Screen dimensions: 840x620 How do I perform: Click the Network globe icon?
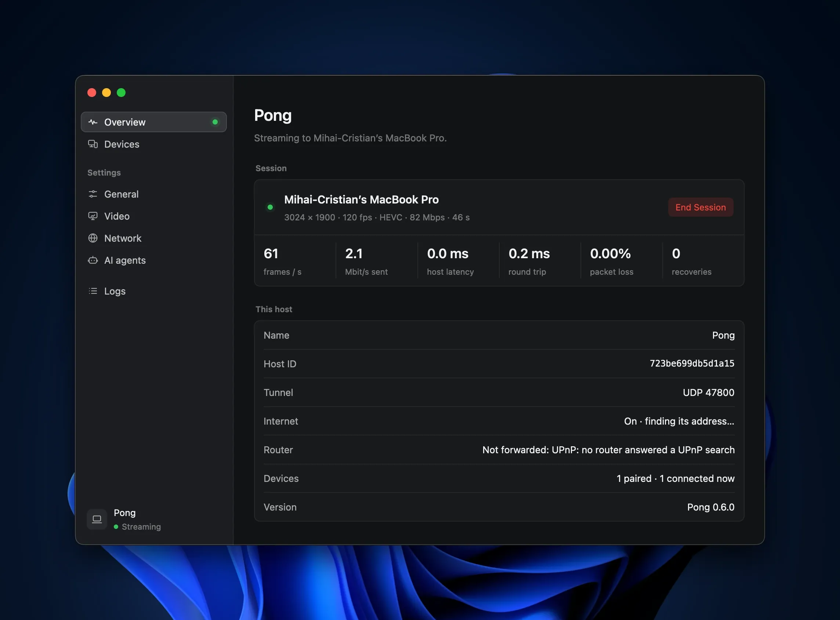click(93, 238)
